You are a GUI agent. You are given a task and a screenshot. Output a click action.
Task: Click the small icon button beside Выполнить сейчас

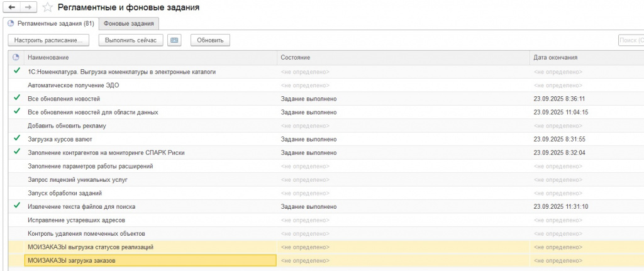click(x=175, y=40)
